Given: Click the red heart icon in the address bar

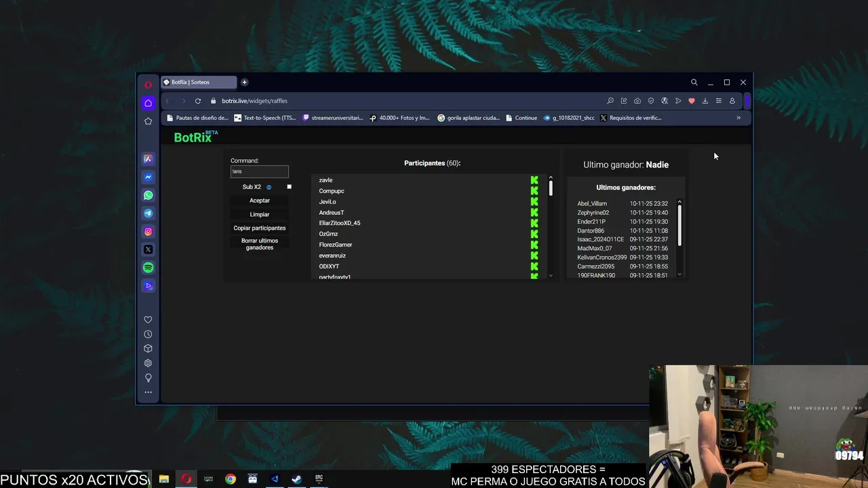Looking at the screenshot, I should (x=692, y=101).
